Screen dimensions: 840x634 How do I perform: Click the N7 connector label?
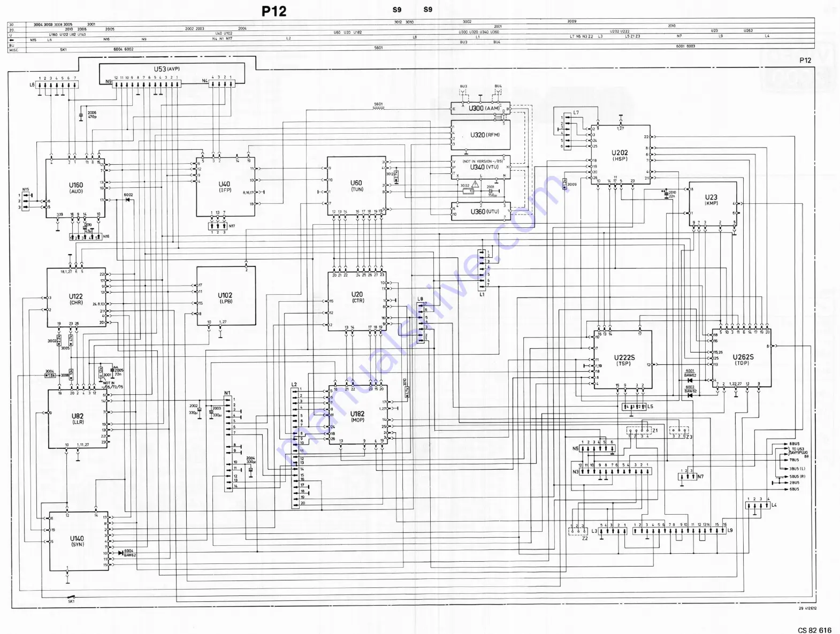coord(700,476)
